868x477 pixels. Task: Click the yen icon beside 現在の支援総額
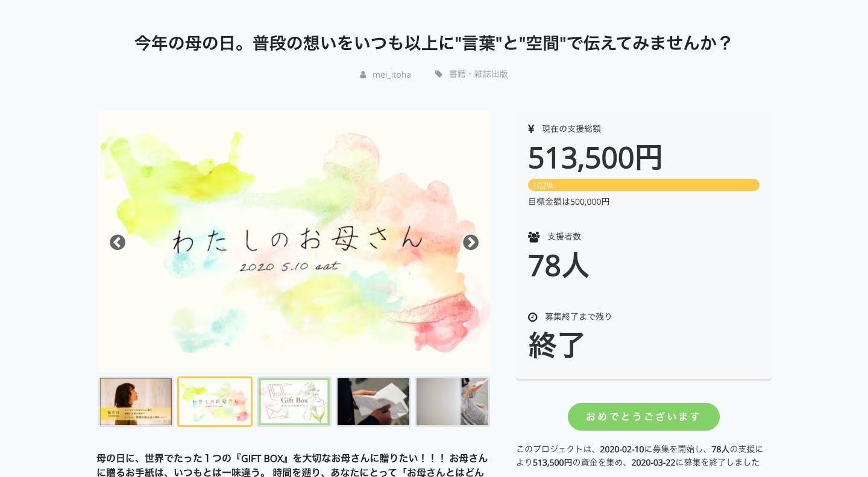click(x=531, y=128)
